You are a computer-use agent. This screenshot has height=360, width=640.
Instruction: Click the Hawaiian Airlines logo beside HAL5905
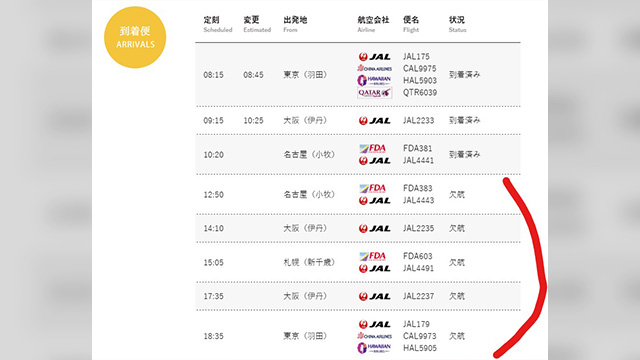[x=374, y=348]
